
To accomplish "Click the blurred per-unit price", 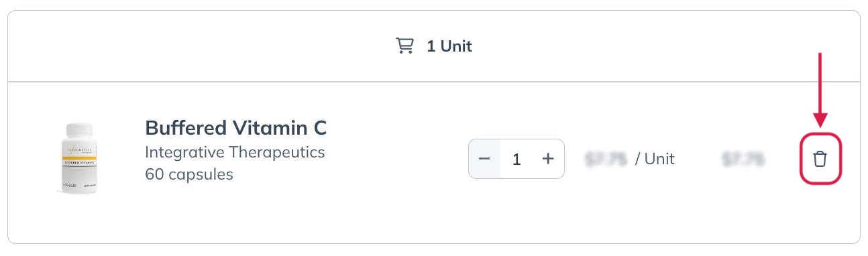I will click(x=606, y=159).
